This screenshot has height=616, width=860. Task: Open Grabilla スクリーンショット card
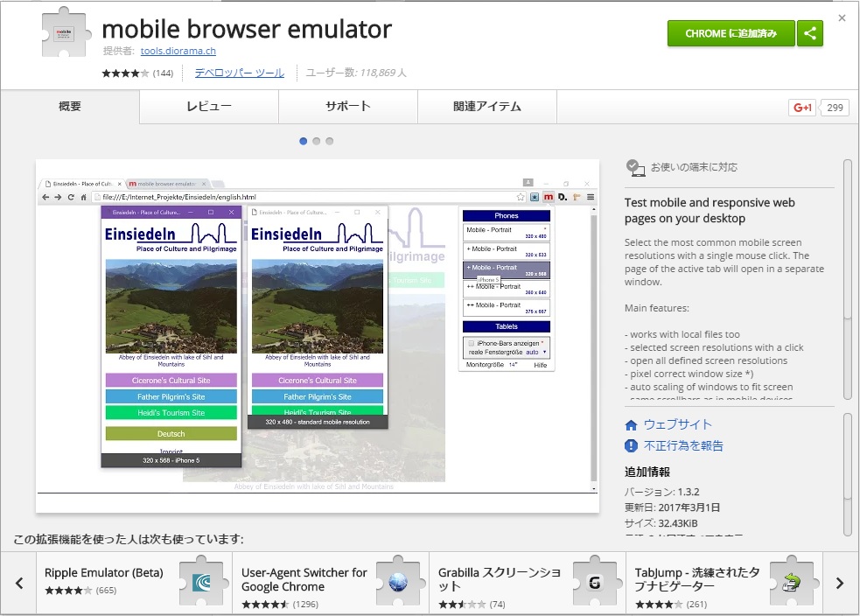pyautogui.click(x=528, y=583)
